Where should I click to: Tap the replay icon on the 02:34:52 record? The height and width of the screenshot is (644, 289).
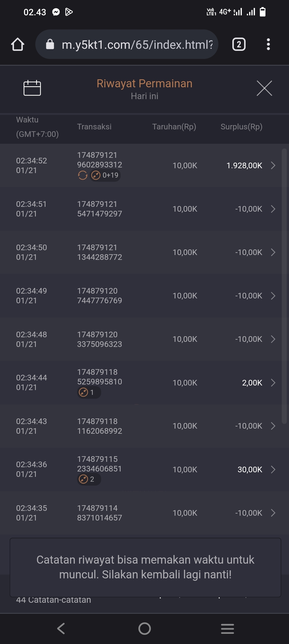82,175
